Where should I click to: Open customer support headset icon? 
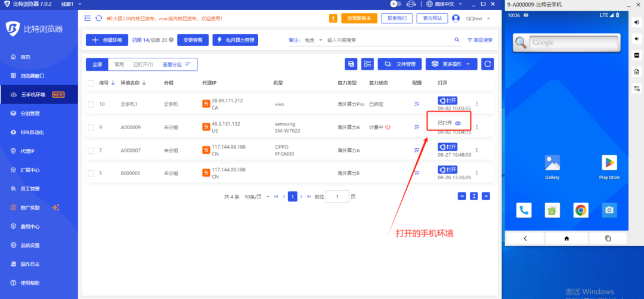411,4
